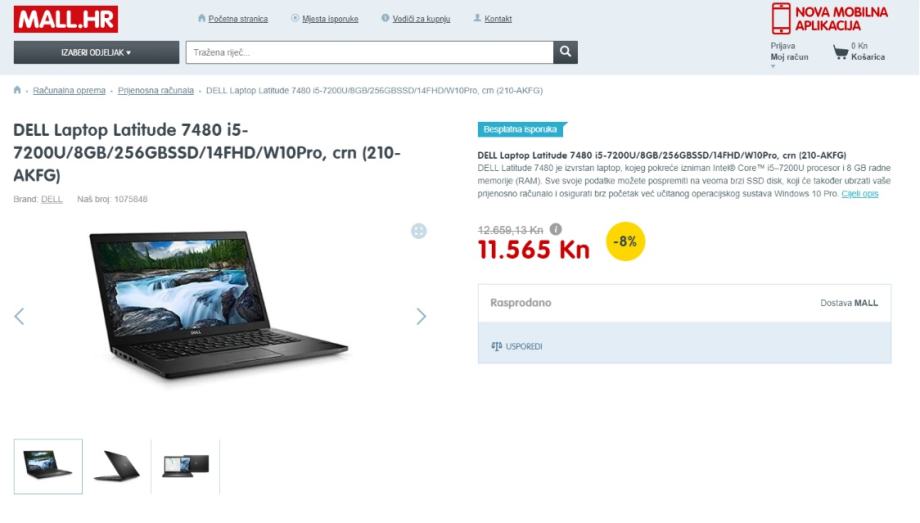
Task: Show next product image arrow
Action: point(421,316)
